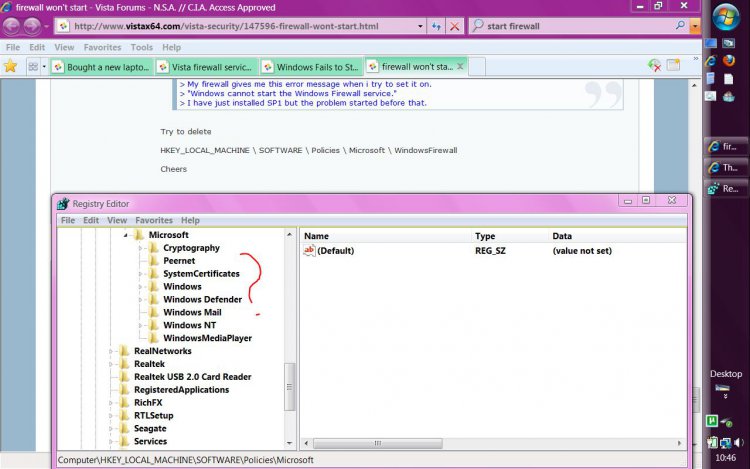The height and width of the screenshot is (469, 750).
Task: Select the Windows Defender key
Action: point(202,300)
